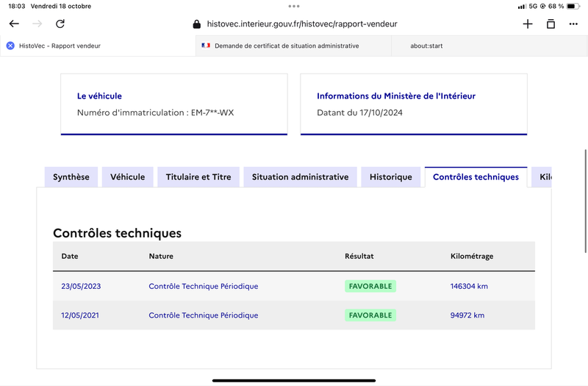Open the Situation administrative tab
This screenshot has height=386, width=588.
300,177
